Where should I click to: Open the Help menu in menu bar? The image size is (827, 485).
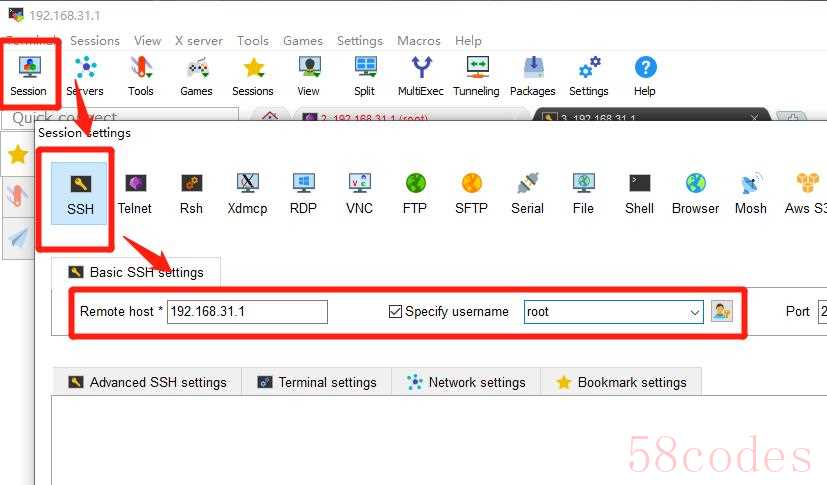coord(468,41)
